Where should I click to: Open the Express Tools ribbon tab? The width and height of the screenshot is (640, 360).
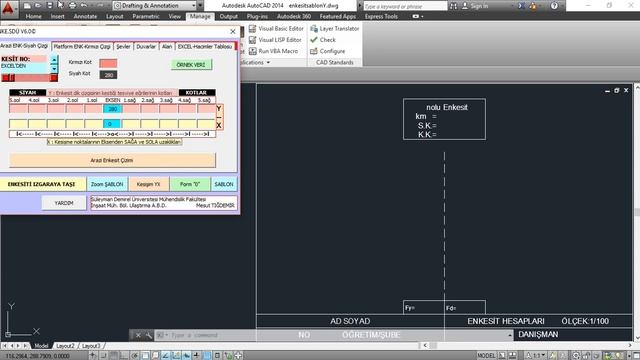[381, 16]
